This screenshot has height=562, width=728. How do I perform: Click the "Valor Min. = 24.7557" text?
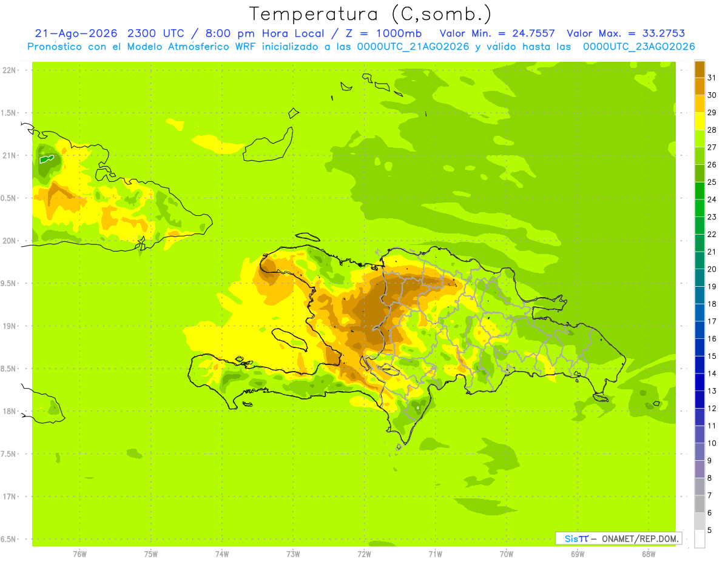coord(497,33)
